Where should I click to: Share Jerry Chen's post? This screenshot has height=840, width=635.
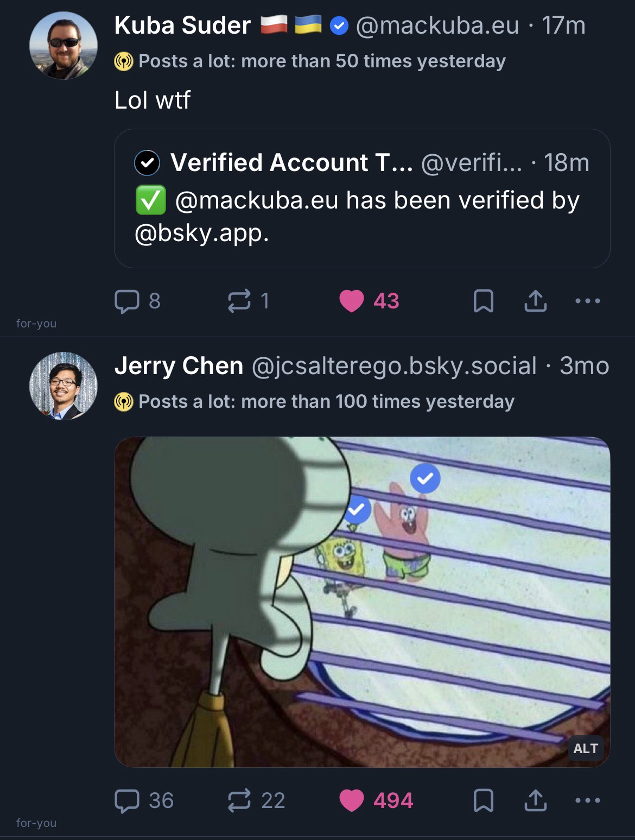[x=535, y=800]
